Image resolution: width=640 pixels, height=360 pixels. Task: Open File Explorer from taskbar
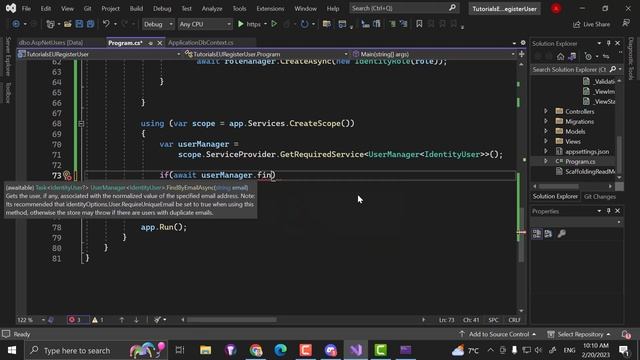pos(205,350)
